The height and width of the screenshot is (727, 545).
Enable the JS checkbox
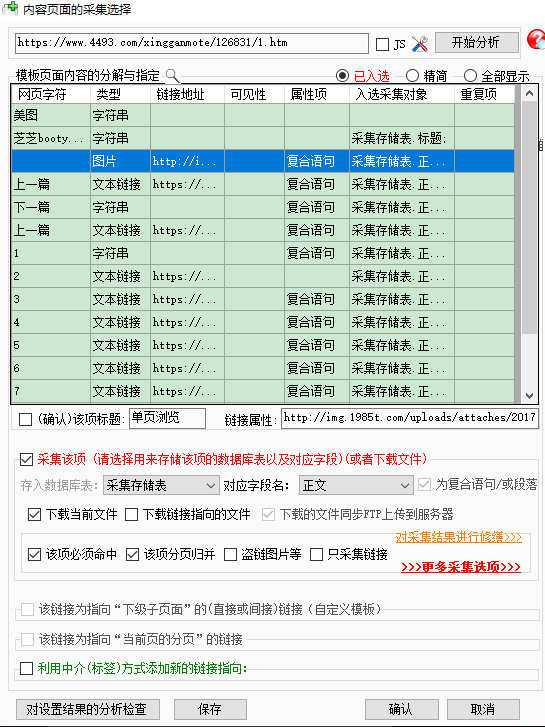382,45
